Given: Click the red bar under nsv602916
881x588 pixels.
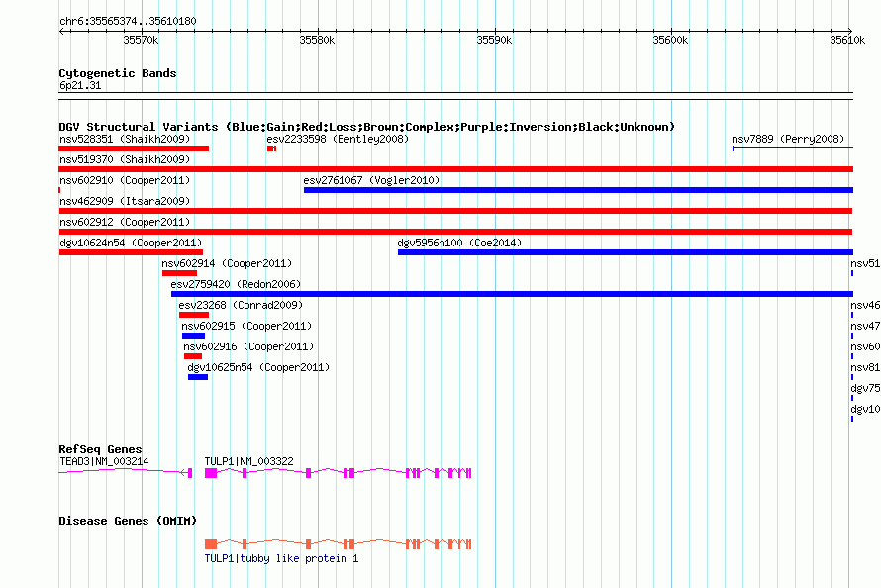Looking at the screenshot, I should tap(193, 356).
